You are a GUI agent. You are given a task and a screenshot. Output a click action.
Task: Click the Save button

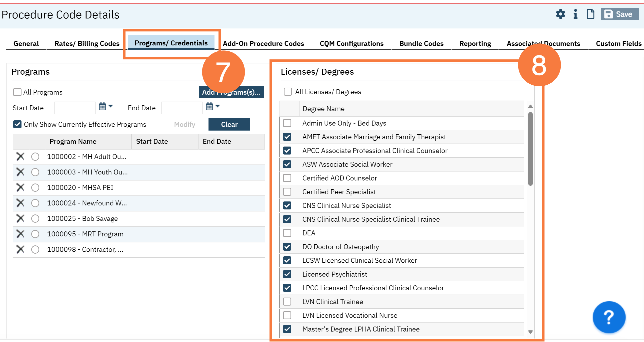[x=619, y=14]
